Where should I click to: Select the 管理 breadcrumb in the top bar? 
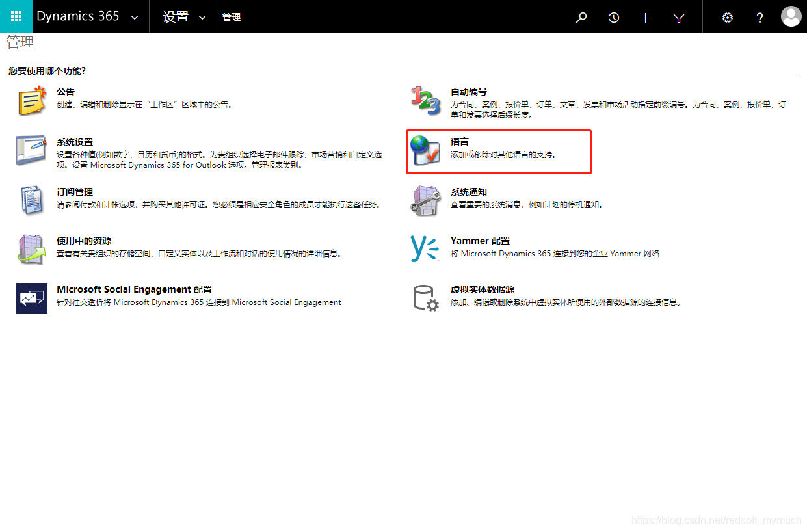[x=232, y=17]
